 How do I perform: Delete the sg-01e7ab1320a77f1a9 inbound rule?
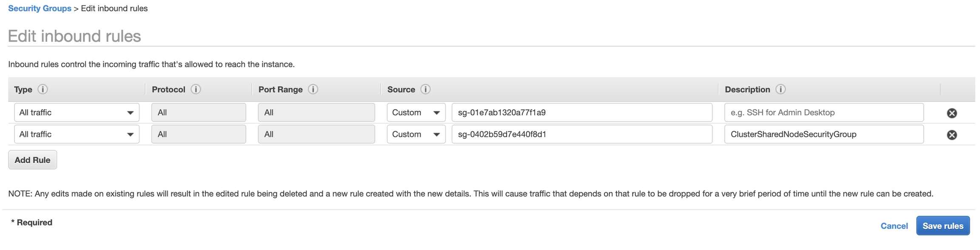952,113
